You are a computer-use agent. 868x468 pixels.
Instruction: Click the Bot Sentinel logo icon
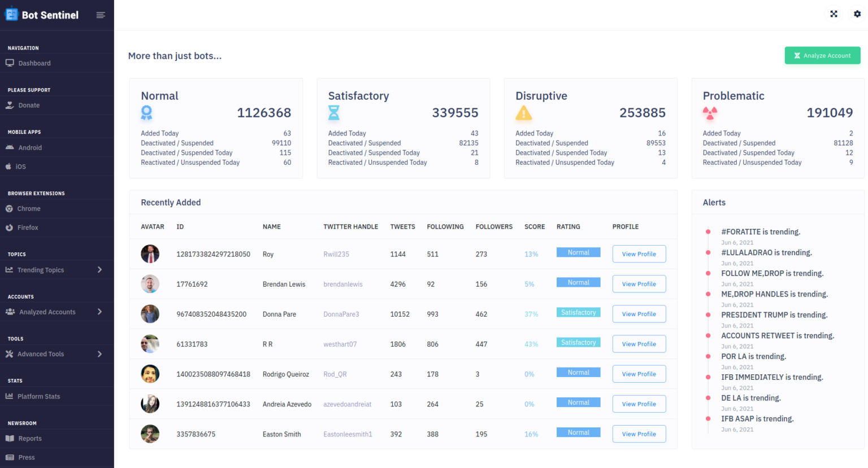11,14
